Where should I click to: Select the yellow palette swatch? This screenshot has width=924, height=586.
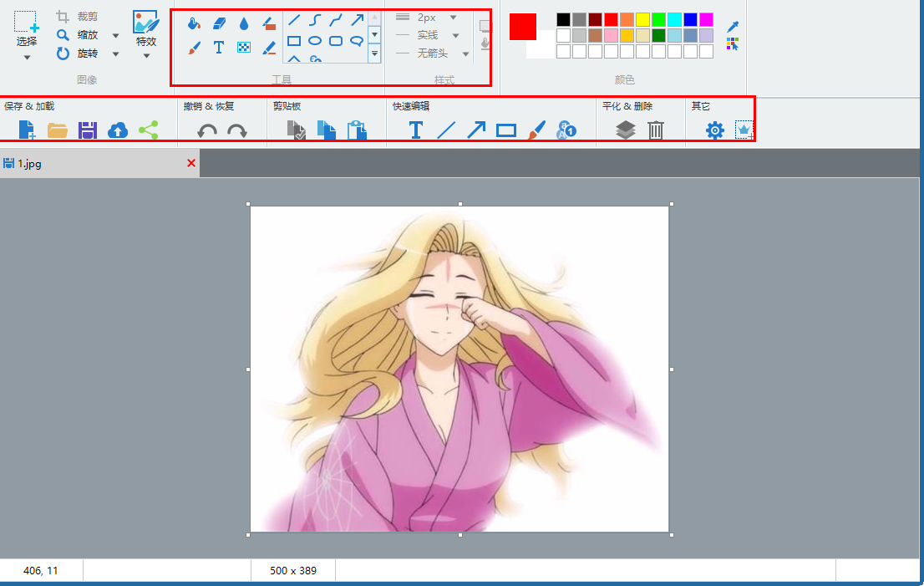click(643, 20)
